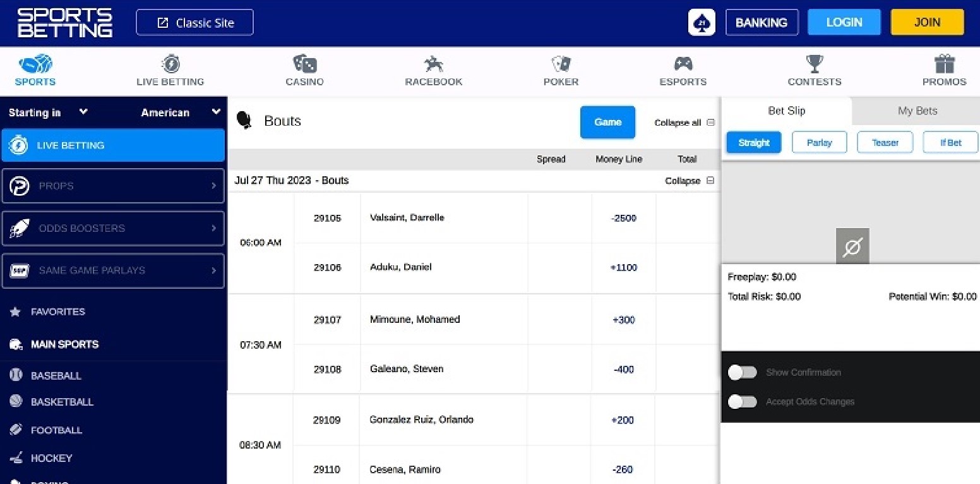Go to Poker cards icon

click(561, 64)
